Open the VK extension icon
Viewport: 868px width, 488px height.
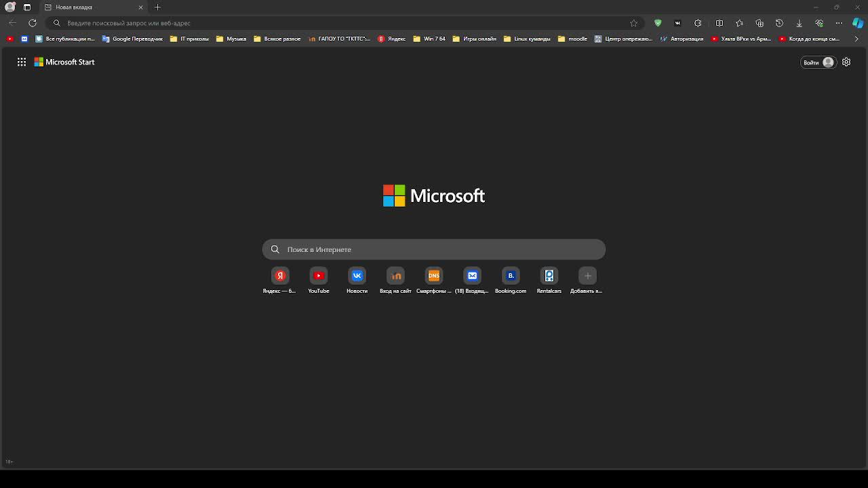tap(677, 23)
